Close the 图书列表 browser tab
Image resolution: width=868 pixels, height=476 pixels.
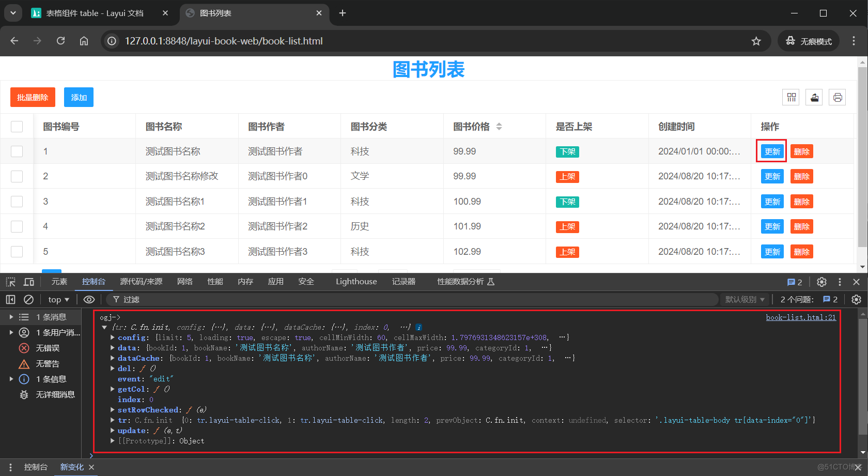(319, 13)
